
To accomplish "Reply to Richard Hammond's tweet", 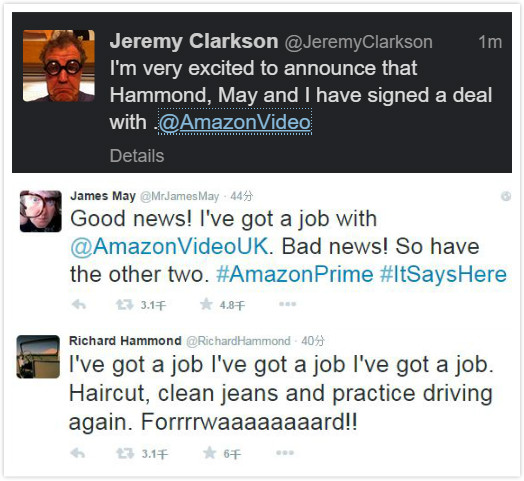I will point(78,453).
